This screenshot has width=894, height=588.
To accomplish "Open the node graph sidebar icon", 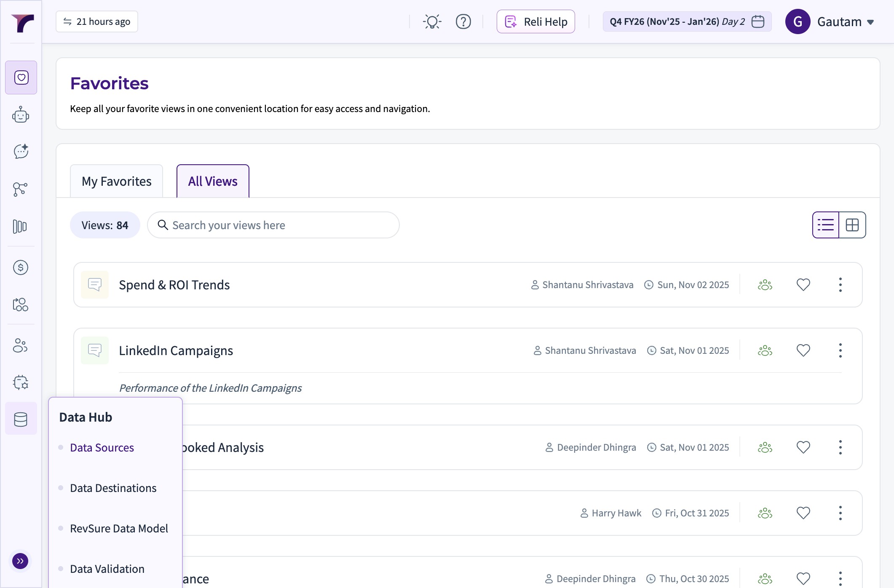I will tap(20, 189).
